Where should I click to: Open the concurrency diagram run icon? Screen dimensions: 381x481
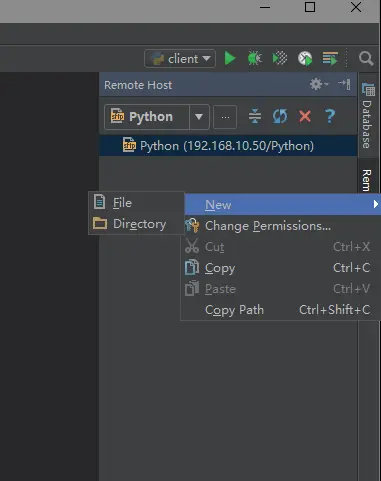click(x=330, y=59)
